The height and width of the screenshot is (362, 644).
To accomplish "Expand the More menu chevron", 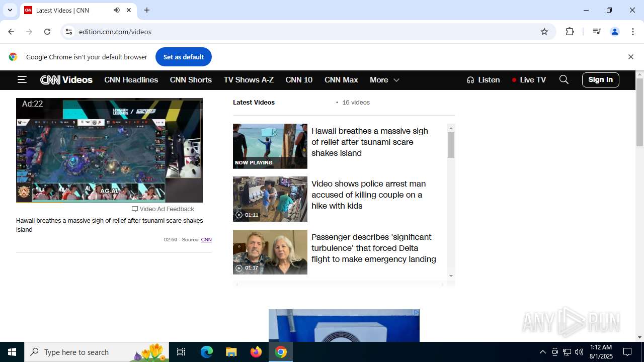I will (396, 80).
